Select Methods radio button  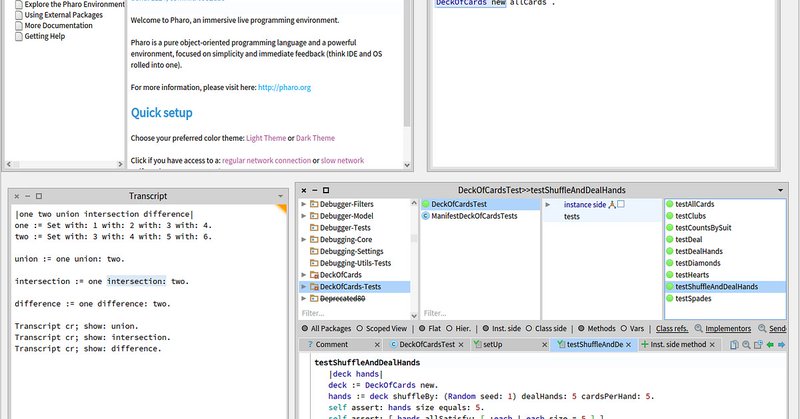point(581,329)
